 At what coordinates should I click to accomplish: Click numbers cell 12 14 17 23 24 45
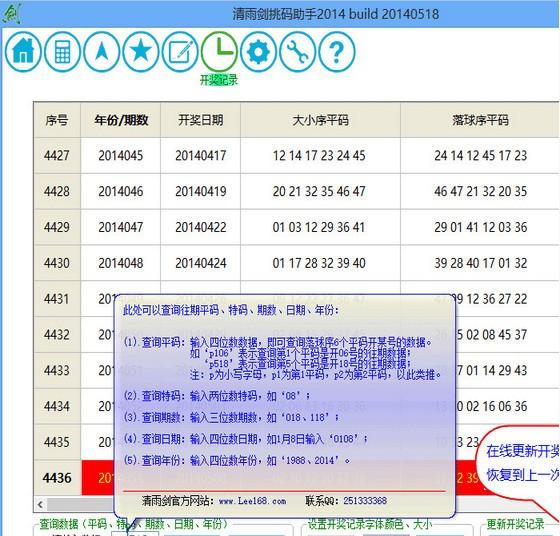(x=319, y=156)
